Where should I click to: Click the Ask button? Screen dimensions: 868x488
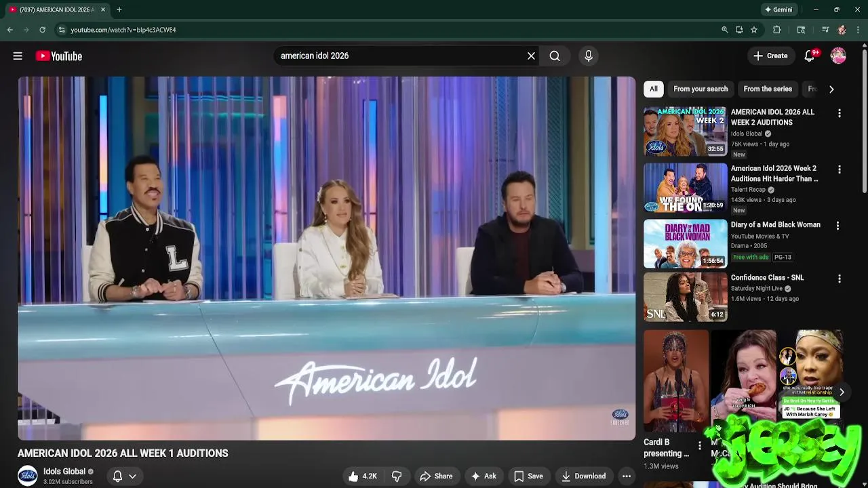pos(484,476)
